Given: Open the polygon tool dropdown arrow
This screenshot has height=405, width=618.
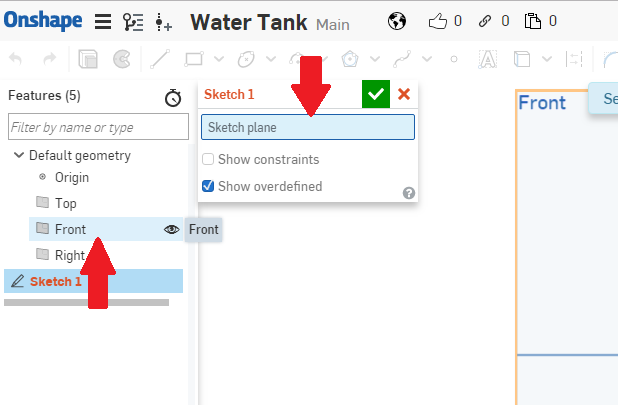Looking at the screenshot, I should click(x=375, y=59).
